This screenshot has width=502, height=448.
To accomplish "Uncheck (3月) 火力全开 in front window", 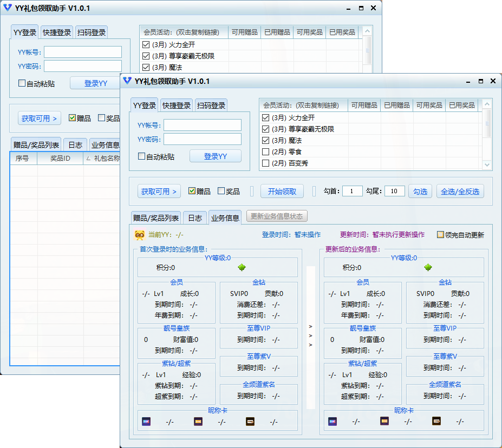I will click(265, 117).
